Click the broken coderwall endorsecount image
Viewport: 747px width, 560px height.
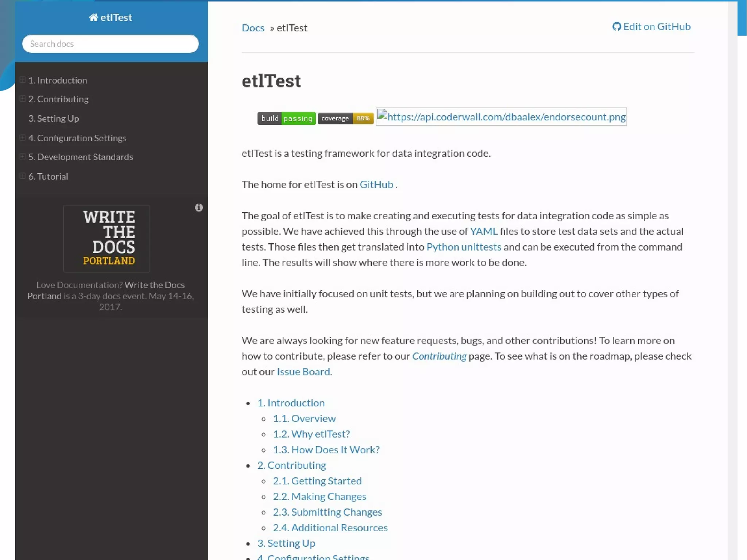(x=501, y=117)
